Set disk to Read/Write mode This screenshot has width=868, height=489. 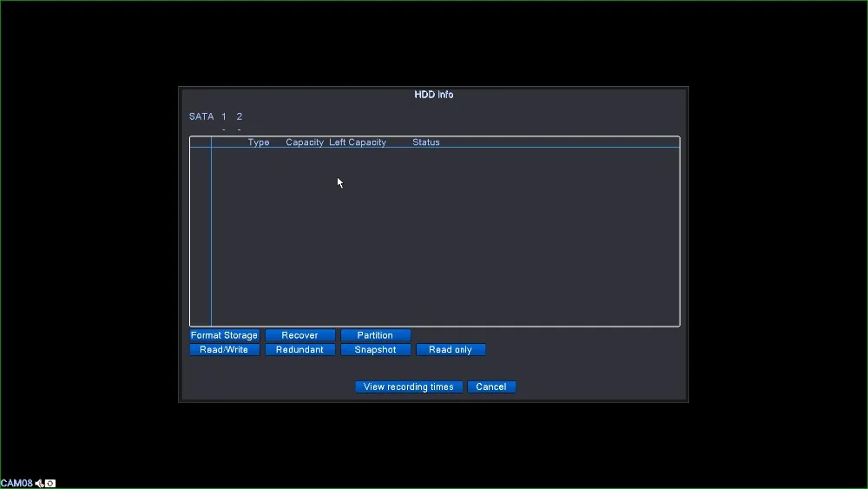224,349
